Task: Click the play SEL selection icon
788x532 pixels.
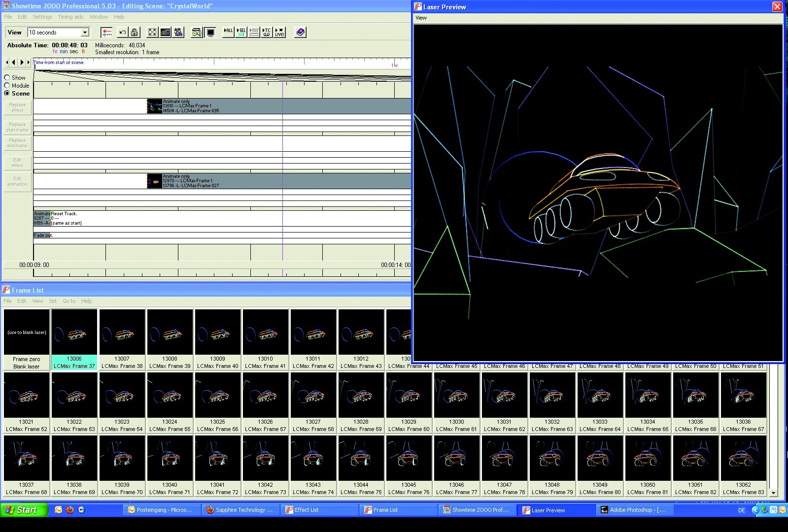Action: [x=241, y=32]
